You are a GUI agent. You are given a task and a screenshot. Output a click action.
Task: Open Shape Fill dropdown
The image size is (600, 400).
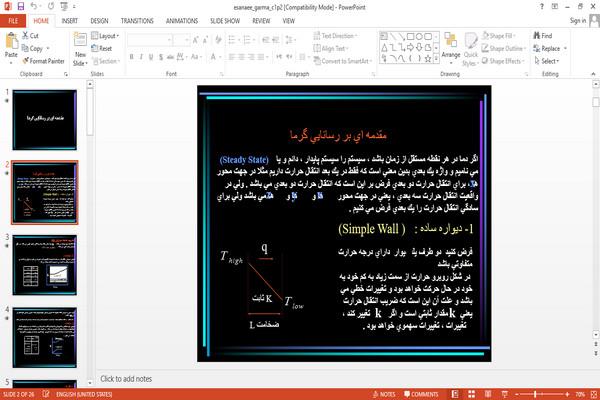coord(499,36)
